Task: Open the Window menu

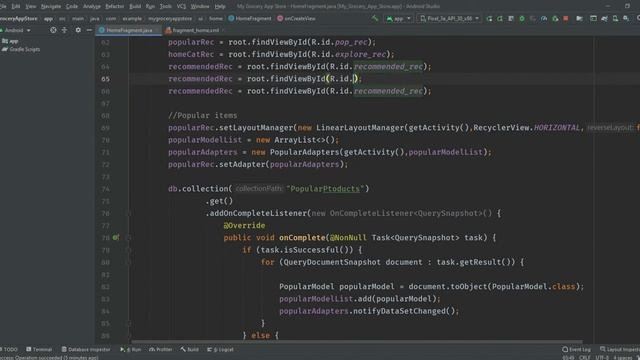Action: pyautogui.click(x=200, y=6)
